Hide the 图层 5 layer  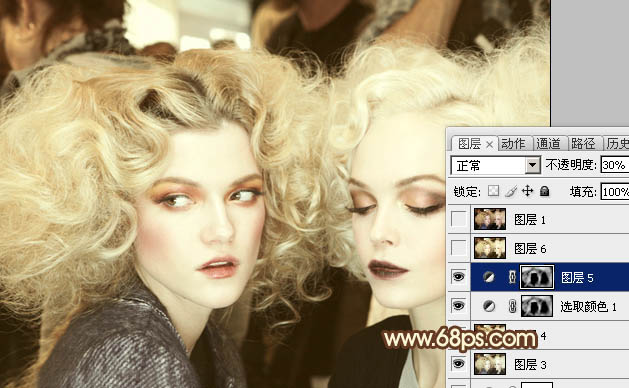tap(459, 277)
